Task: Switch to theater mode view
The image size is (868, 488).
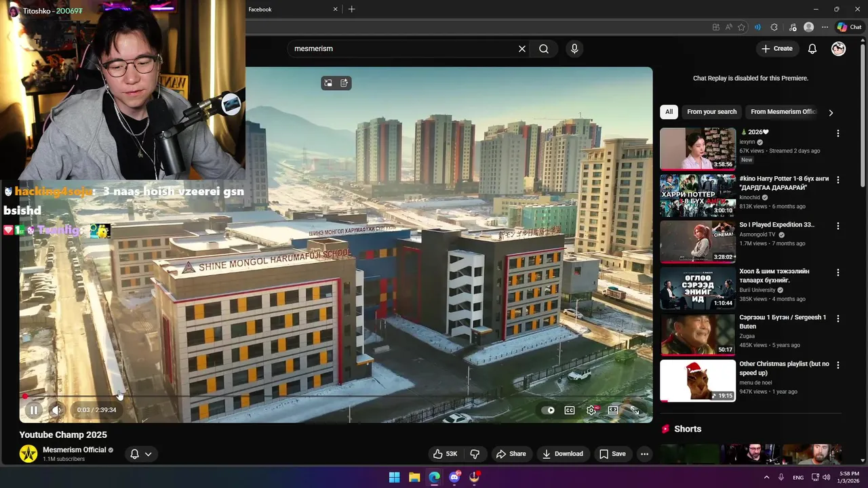Action: 613,410
